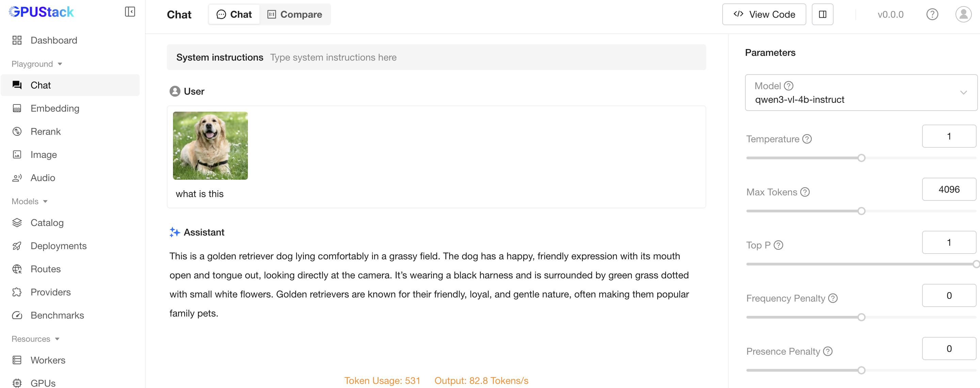
Task: Show the Temperature info tooltip icon
Action: click(807, 139)
